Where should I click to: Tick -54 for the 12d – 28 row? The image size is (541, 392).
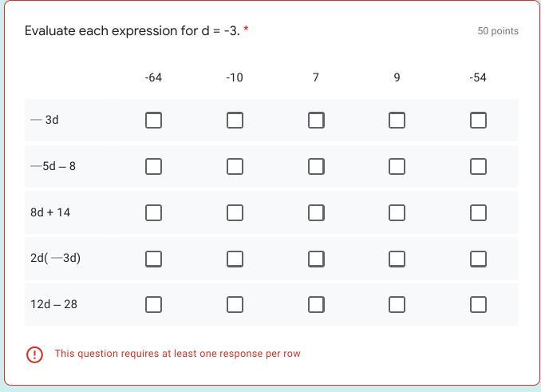(x=478, y=304)
